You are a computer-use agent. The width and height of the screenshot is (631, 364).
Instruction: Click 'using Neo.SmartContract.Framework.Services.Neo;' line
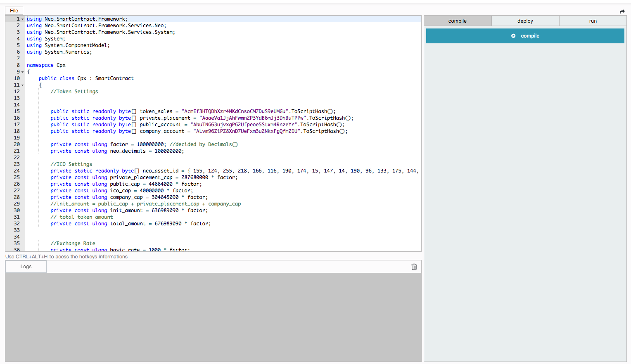click(97, 26)
